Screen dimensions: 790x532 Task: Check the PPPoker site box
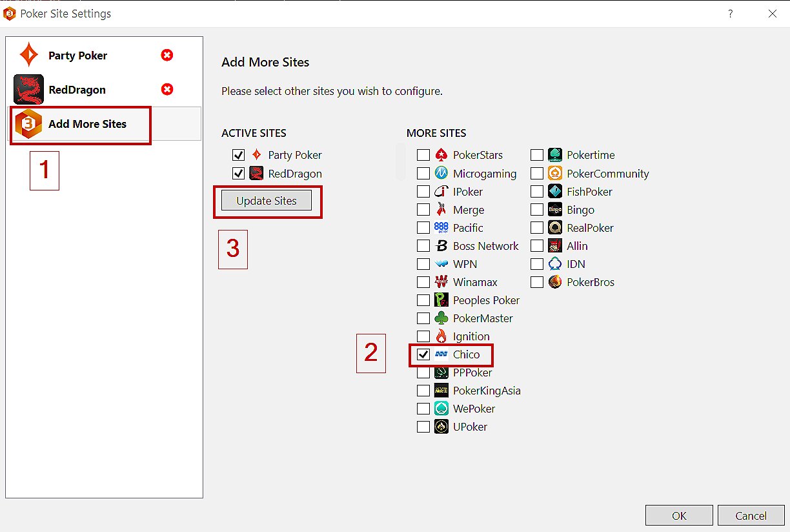(423, 372)
